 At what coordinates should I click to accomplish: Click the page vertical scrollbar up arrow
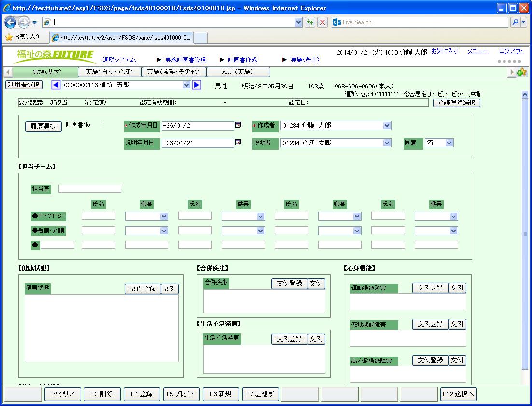pos(525,95)
